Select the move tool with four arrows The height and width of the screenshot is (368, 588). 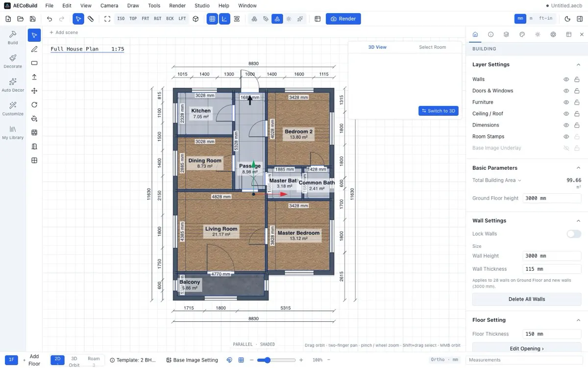point(34,91)
